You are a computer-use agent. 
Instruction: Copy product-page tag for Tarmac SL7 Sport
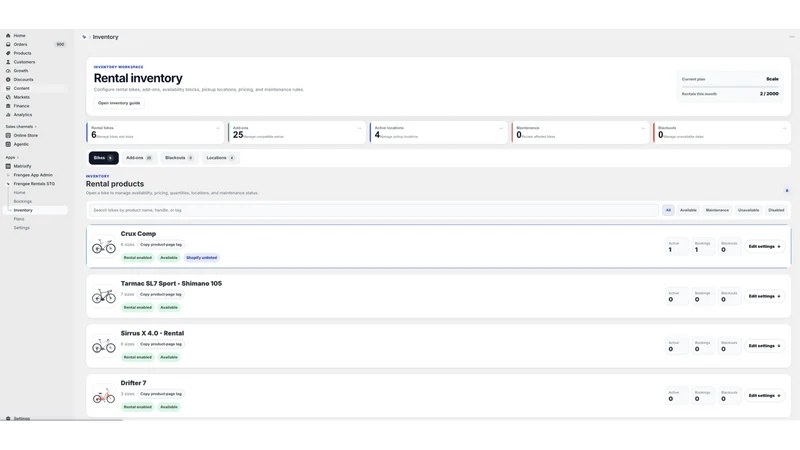[x=161, y=294]
